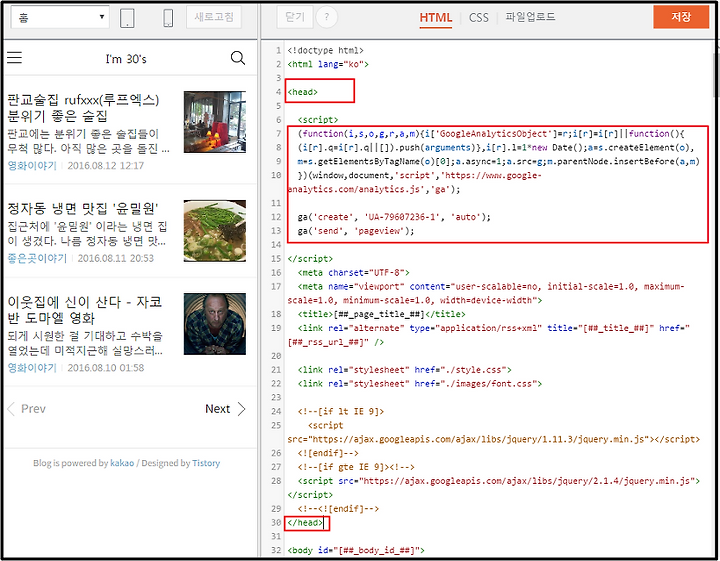Switch preview to tablet device icon
This screenshot has width=720, height=561.
(127, 18)
